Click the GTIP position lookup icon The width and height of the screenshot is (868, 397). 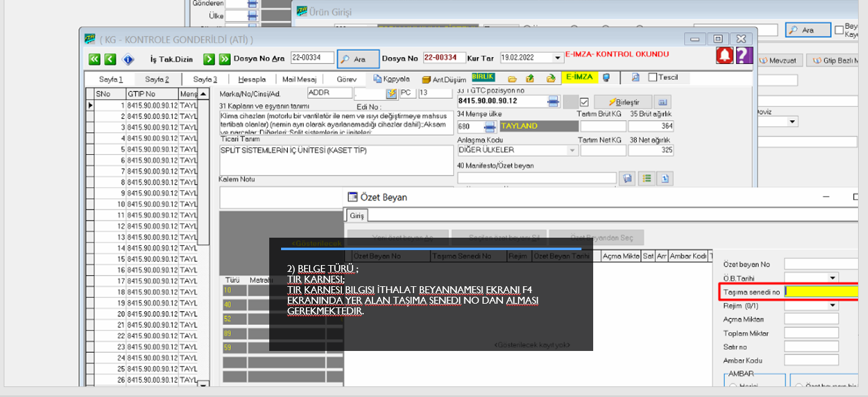coord(553,101)
